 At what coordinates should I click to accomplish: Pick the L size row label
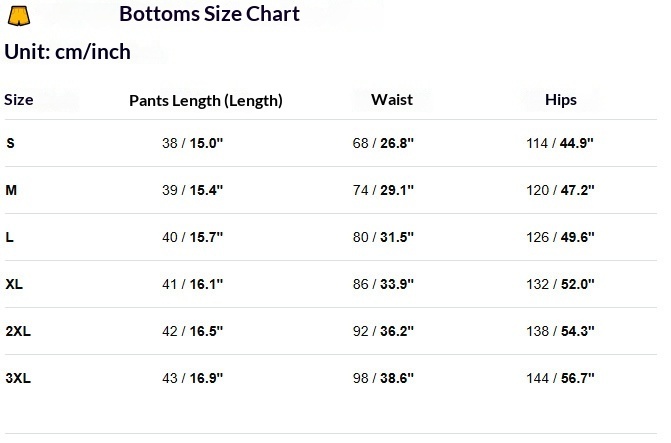10,237
